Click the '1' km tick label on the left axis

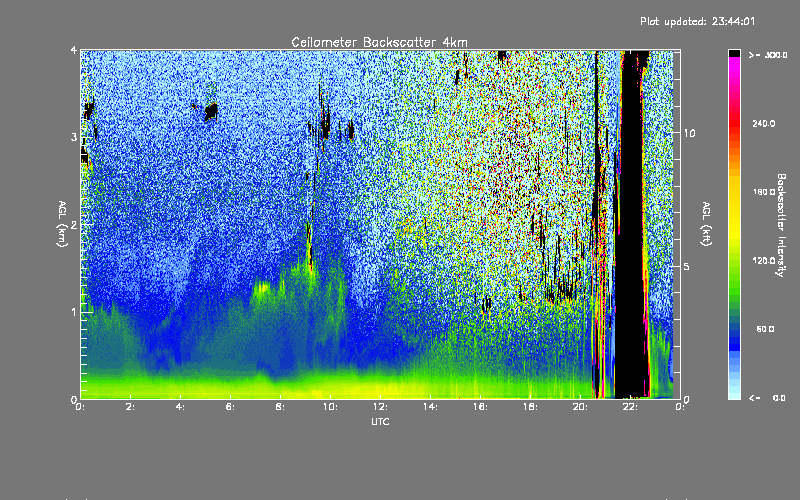pos(74,312)
